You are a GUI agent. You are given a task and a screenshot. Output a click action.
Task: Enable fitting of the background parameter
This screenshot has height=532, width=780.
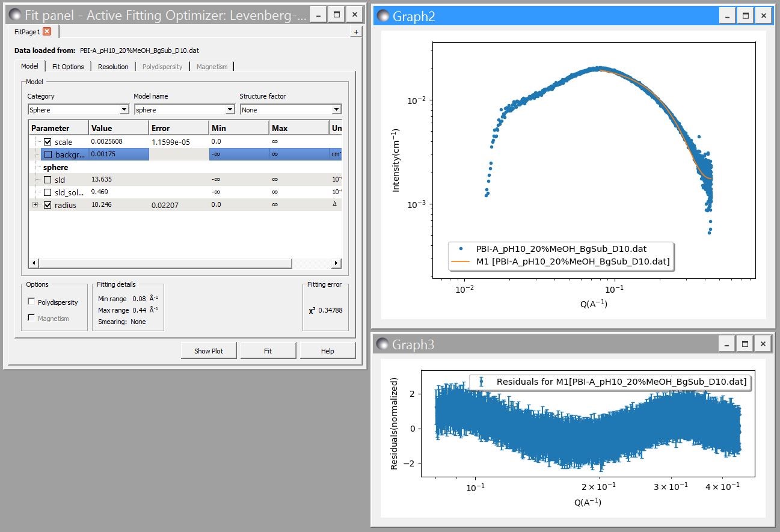click(x=48, y=154)
